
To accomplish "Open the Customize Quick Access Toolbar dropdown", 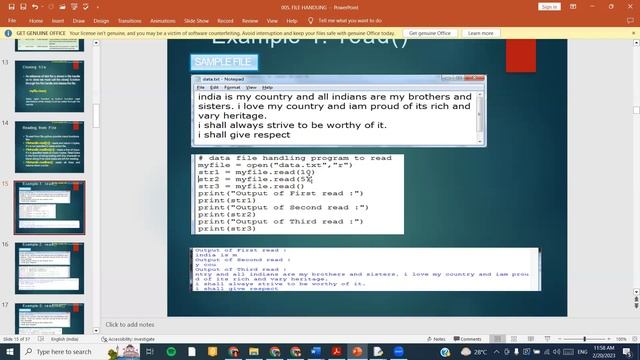I will point(98,7).
